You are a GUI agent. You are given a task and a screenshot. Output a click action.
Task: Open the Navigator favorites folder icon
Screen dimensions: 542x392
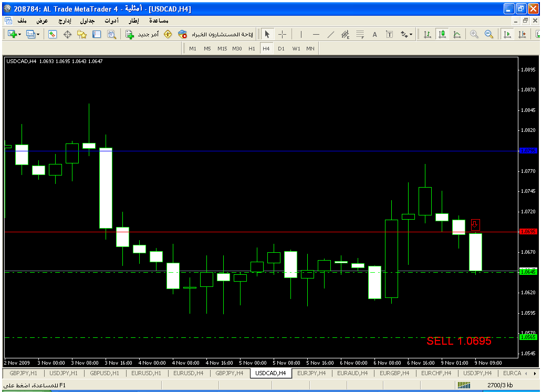click(x=82, y=34)
